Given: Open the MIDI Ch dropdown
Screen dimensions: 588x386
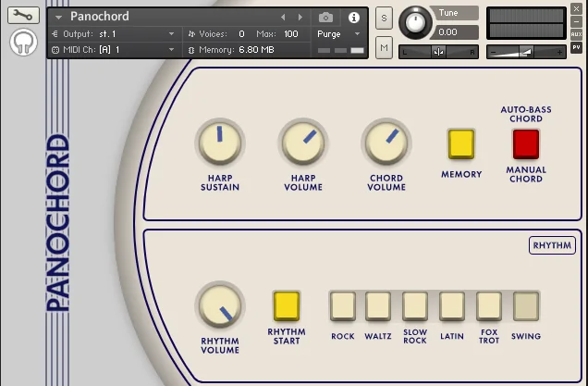Looking at the screenshot, I should (115, 50).
